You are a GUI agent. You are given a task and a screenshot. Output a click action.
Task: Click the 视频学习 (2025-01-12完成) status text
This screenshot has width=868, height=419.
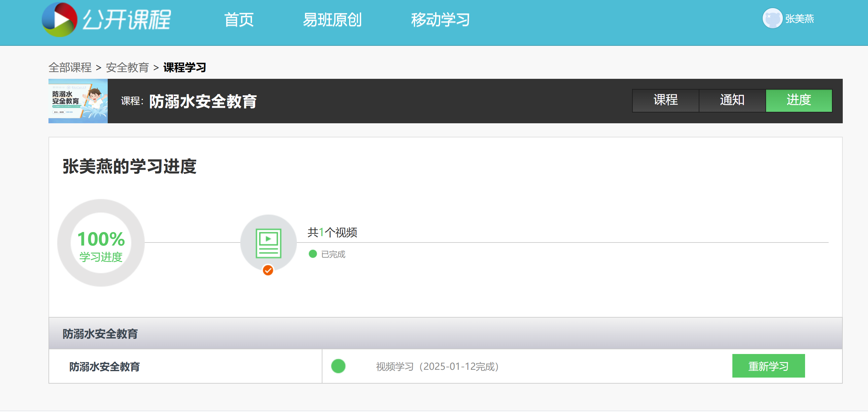438,366
